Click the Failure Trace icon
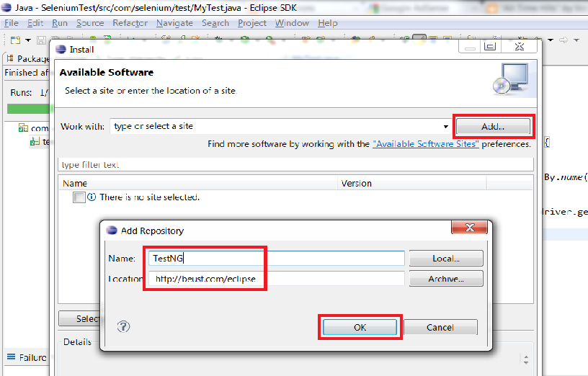 tap(12, 357)
